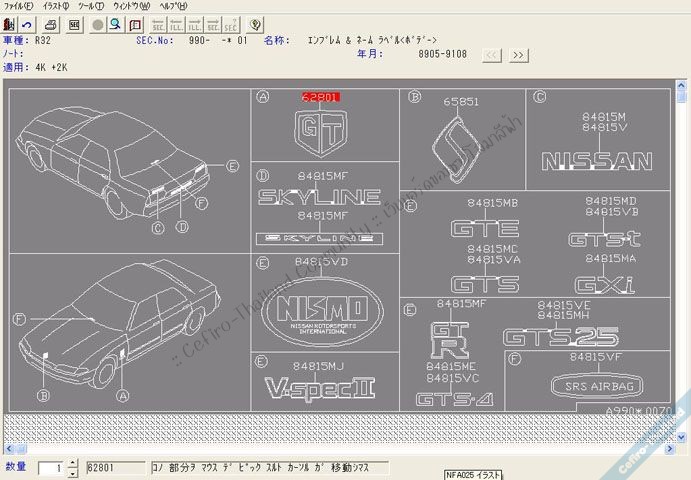The image size is (691, 480).
Task: Click the red book icon
Action: coord(133,24)
